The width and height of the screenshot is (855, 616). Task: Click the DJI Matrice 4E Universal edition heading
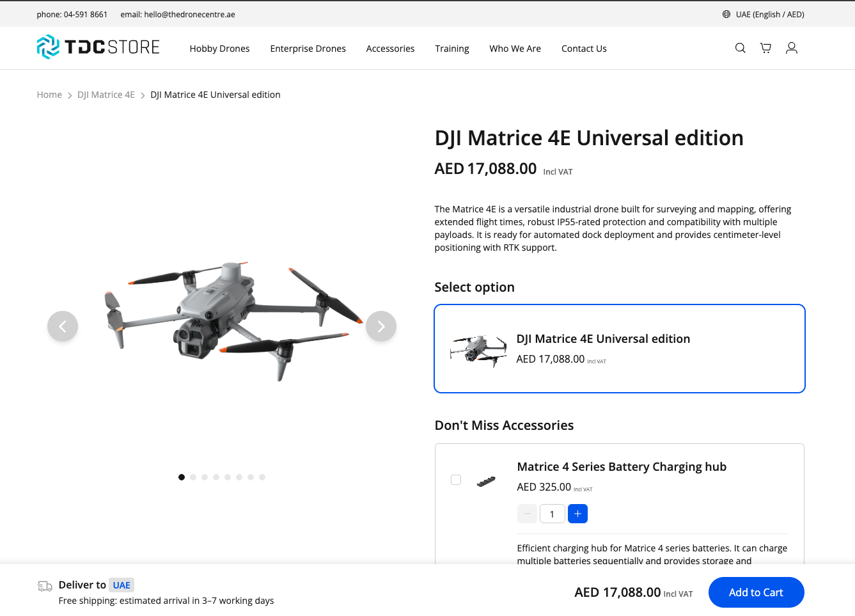[x=589, y=138]
